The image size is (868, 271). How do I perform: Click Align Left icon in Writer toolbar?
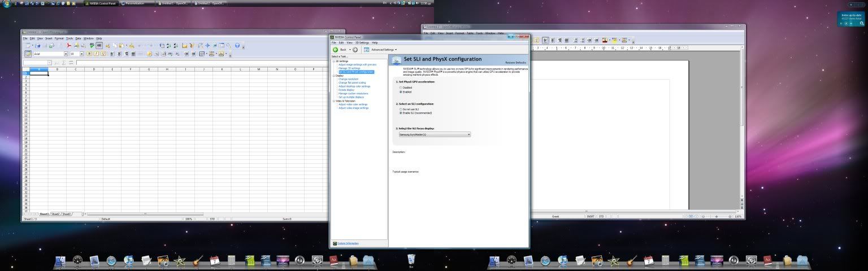coord(545,41)
